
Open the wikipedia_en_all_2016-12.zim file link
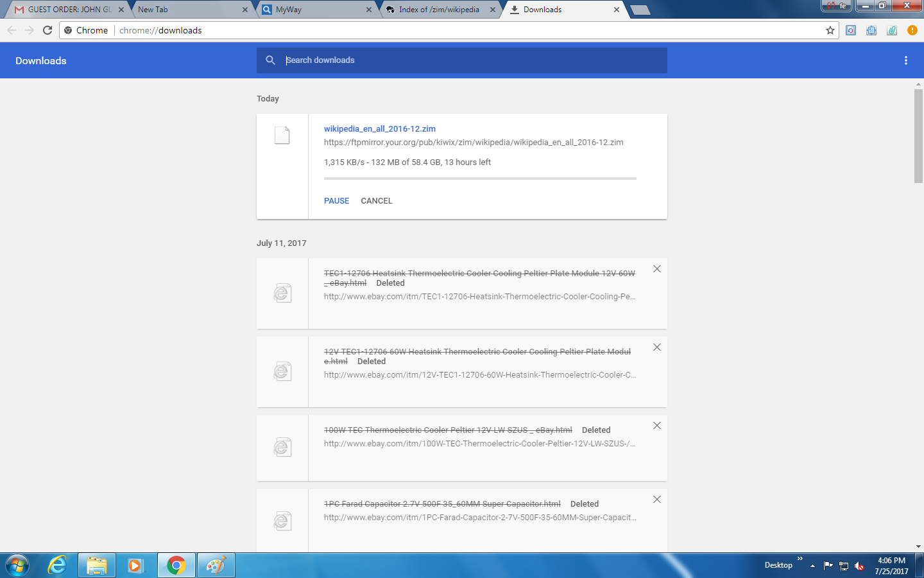coord(380,129)
